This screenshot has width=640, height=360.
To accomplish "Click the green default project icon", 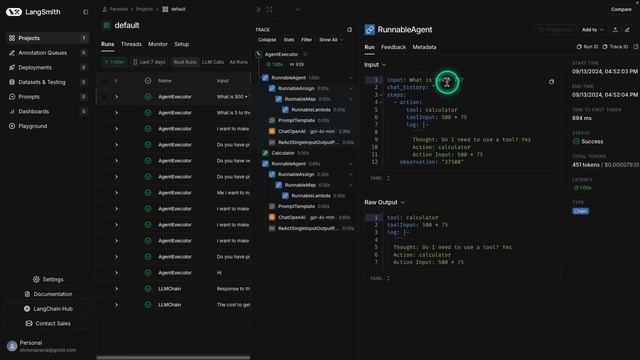I will click(107, 25).
